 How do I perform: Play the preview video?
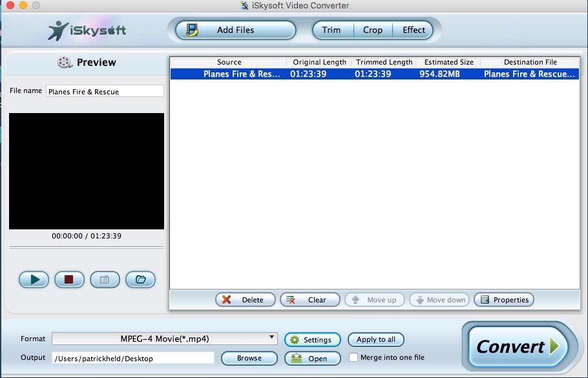point(34,279)
